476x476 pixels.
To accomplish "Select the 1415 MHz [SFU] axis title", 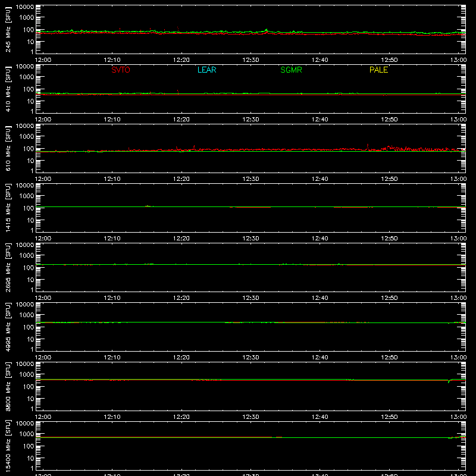I will (x=8, y=208).
